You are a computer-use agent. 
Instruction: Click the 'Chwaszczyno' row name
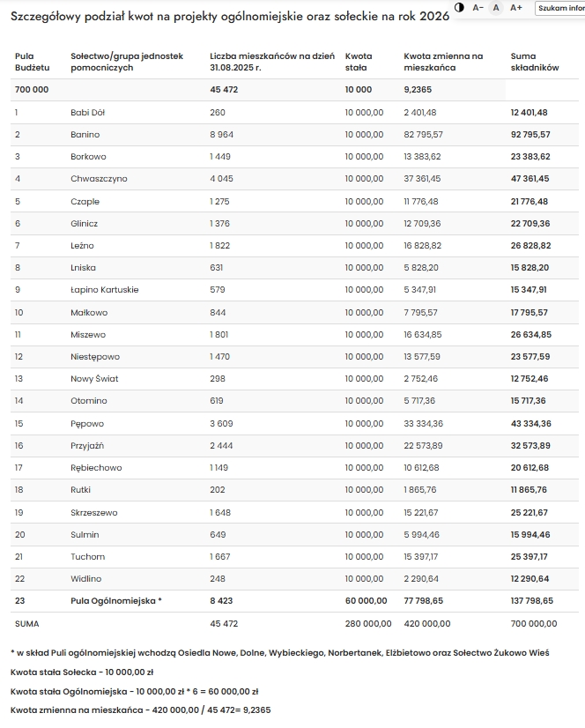pyautogui.click(x=99, y=179)
